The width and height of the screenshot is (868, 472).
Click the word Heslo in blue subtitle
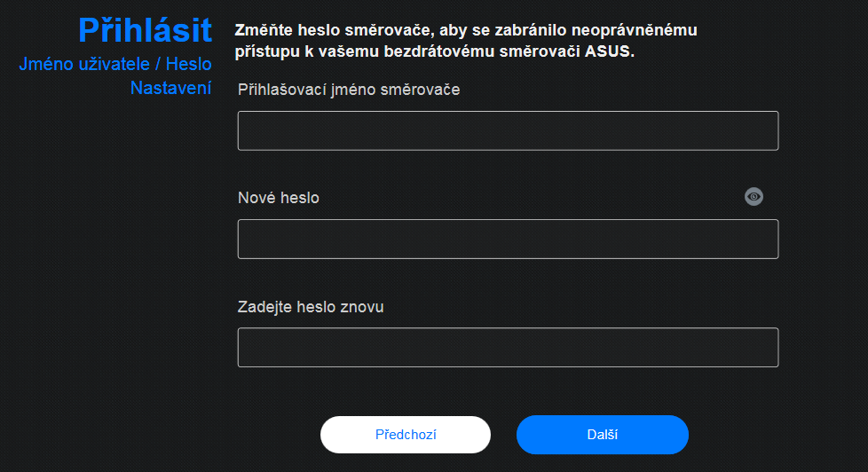click(188, 66)
